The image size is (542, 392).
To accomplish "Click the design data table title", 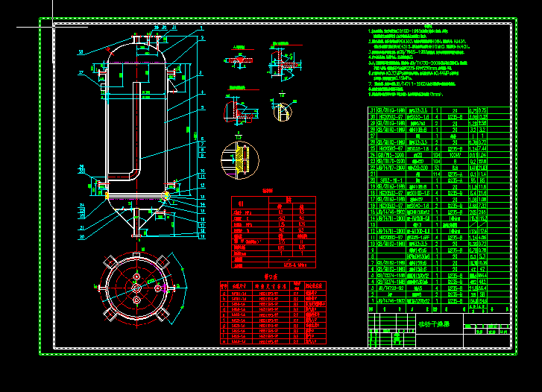I will point(268,191).
